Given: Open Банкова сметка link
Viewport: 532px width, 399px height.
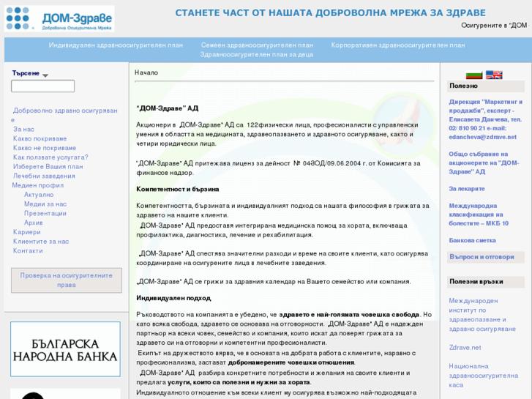Looking at the screenshot, I should click(x=472, y=240).
